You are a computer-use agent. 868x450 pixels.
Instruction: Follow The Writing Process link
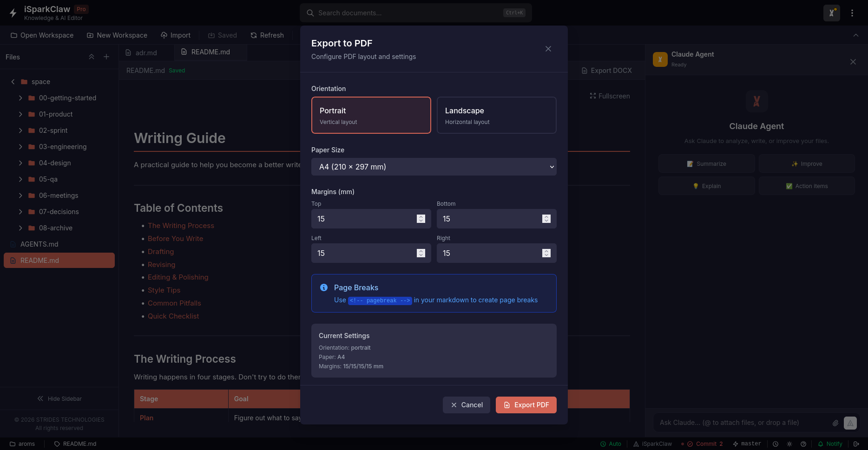(x=181, y=226)
